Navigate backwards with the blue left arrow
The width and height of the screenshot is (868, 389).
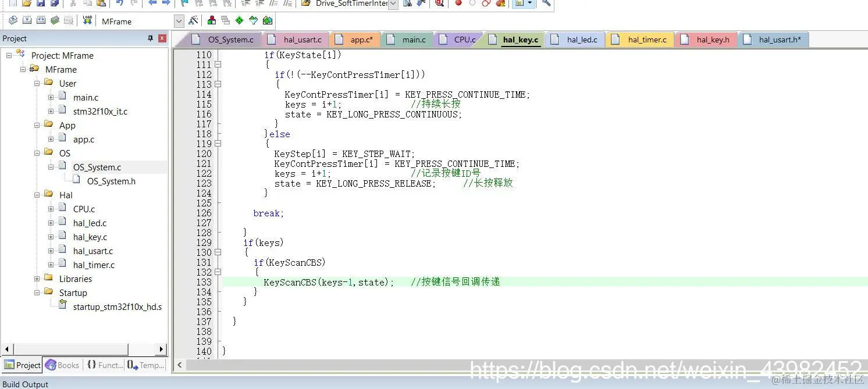[152, 3]
